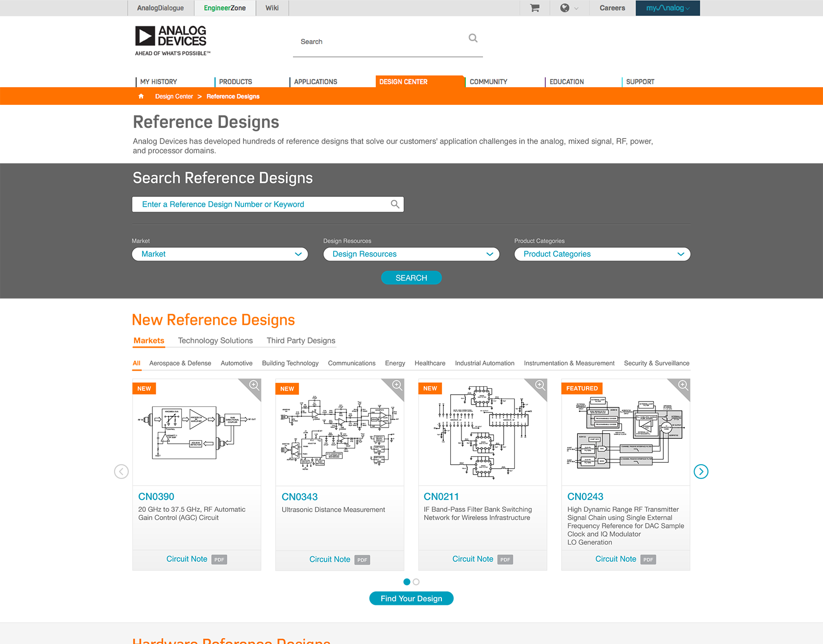Viewport: 823px width, 644px height.
Task: Open the EDUCATION menu
Action: (567, 82)
